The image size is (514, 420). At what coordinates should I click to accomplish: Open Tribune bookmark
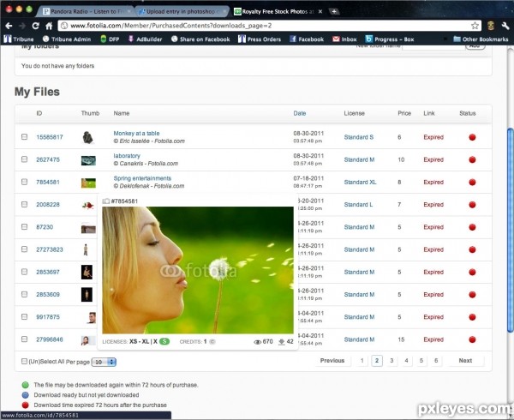[19, 39]
